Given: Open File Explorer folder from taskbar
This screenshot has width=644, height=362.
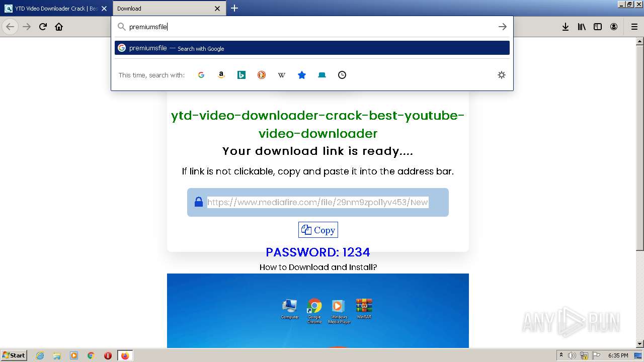Looking at the screenshot, I should (57, 355).
